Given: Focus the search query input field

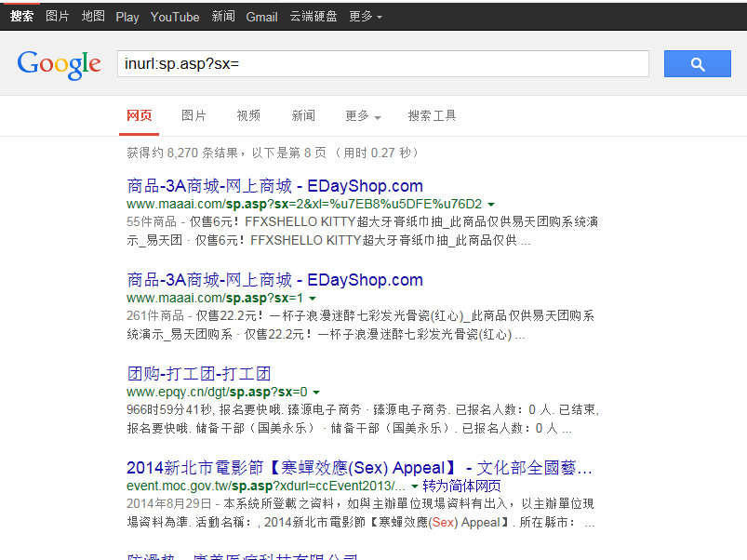Looking at the screenshot, I should coord(383,64).
